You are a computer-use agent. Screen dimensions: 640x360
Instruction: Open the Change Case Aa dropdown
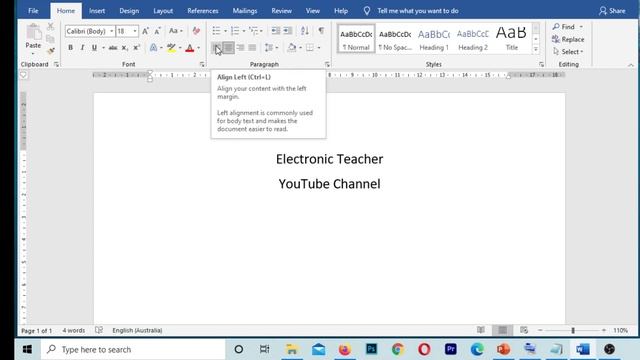pyautogui.click(x=176, y=31)
